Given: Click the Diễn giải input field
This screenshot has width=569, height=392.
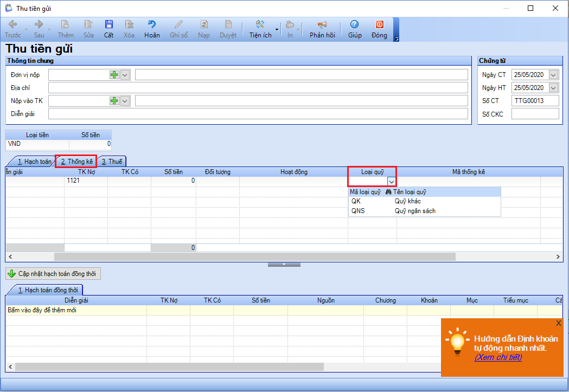Looking at the screenshot, I should [258, 114].
